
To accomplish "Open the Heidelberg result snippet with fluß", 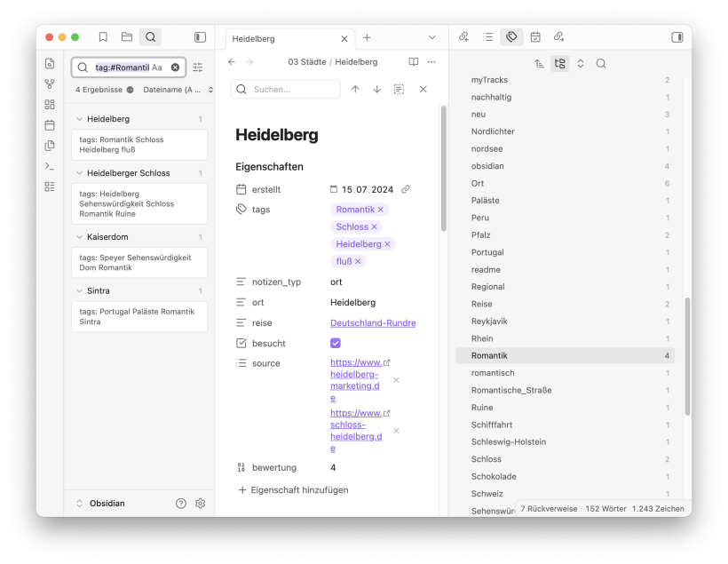I will [139, 145].
